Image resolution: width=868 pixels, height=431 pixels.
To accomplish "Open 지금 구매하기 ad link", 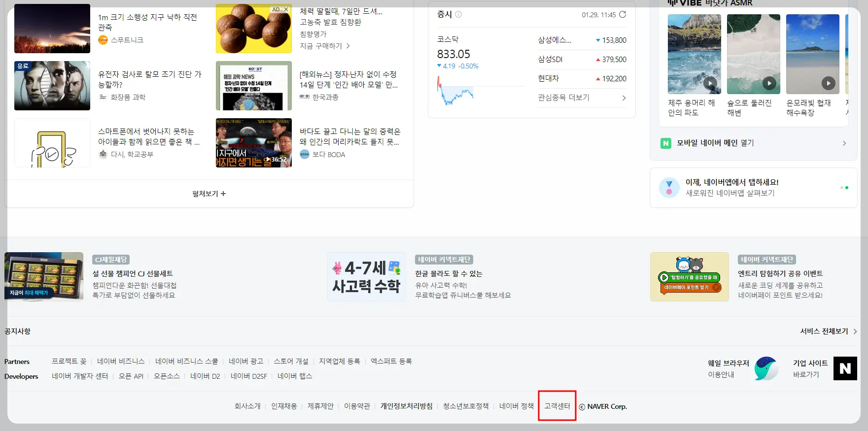I will (325, 46).
